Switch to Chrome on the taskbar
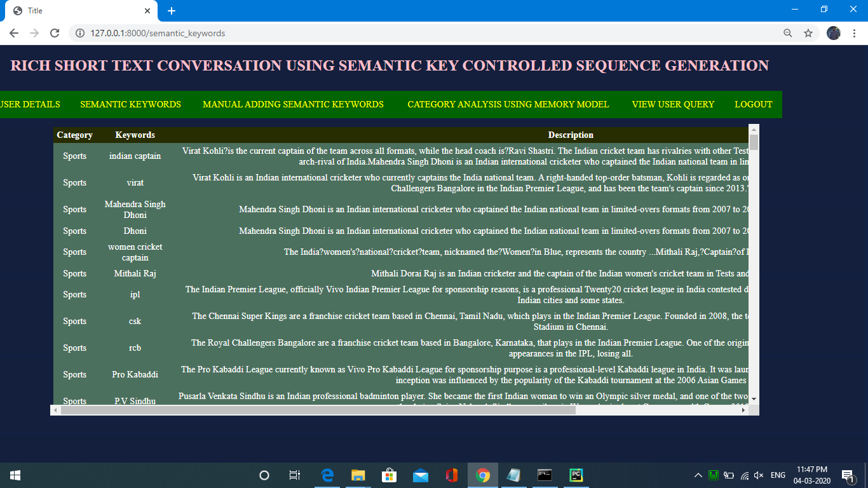Viewport: 868px width, 488px height. point(483,475)
